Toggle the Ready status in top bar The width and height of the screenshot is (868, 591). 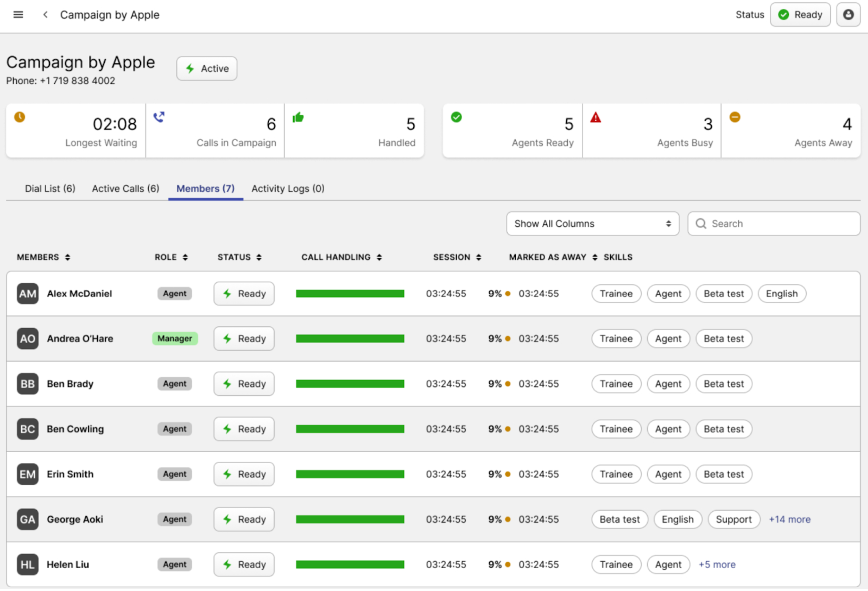(800, 15)
